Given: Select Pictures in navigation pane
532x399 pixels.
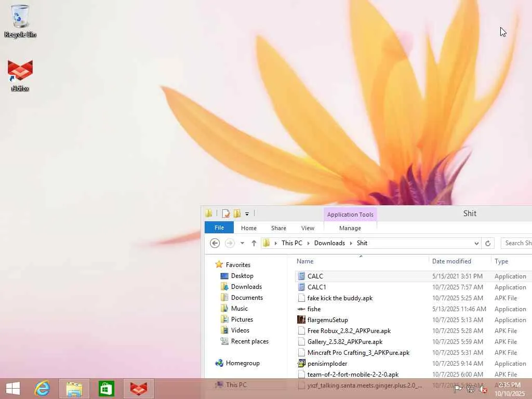Looking at the screenshot, I should click(x=242, y=320).
